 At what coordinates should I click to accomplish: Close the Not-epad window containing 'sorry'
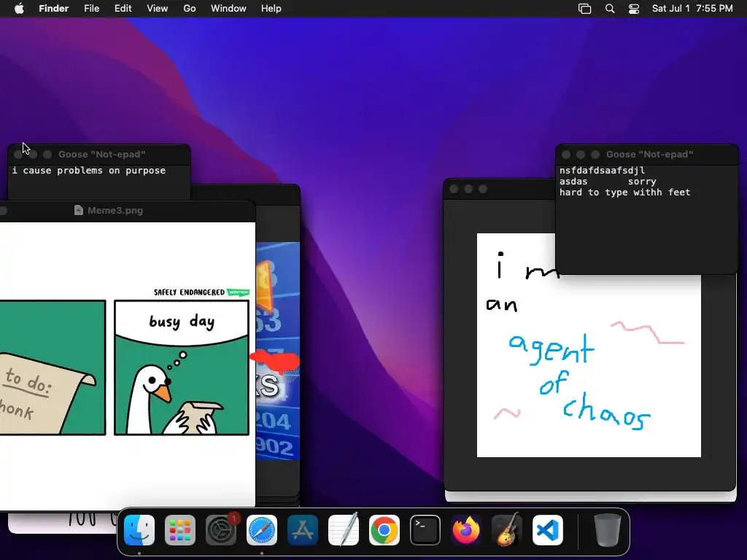click(566, 155)
